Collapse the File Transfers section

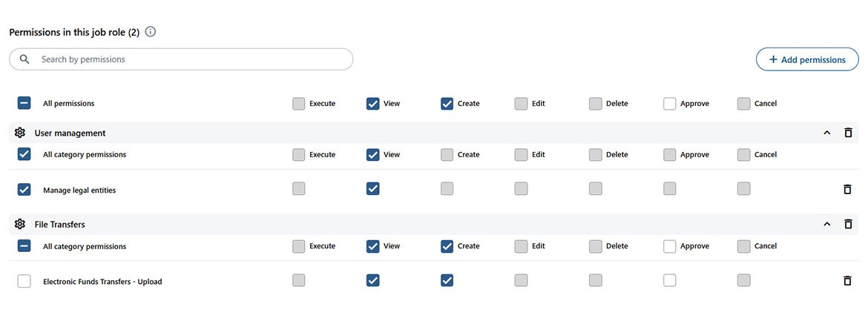click(827, 224)
